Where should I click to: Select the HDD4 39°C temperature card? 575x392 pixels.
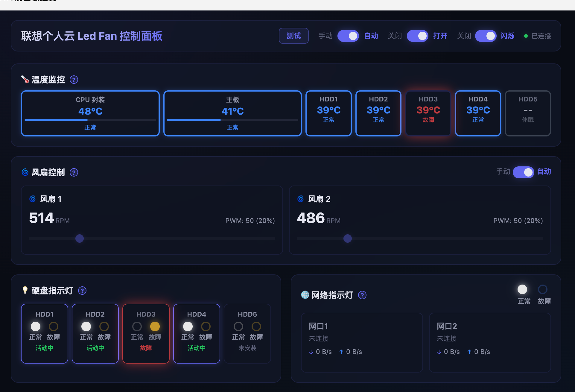coord(478,113)
